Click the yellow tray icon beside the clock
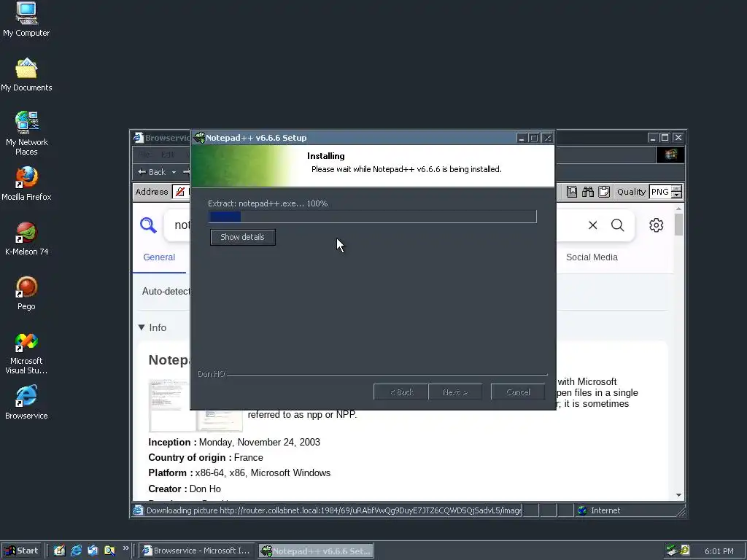The width and height of the screenshot is (747, 560). pos(684,551)
